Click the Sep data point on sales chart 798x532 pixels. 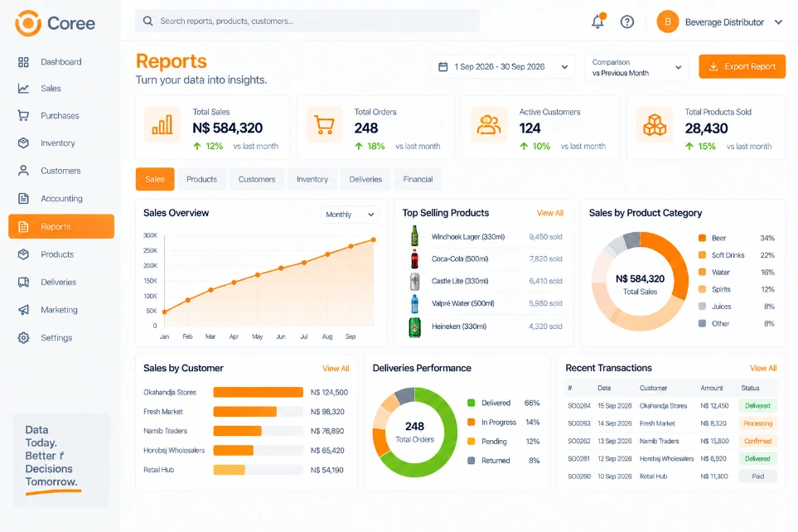351,246
